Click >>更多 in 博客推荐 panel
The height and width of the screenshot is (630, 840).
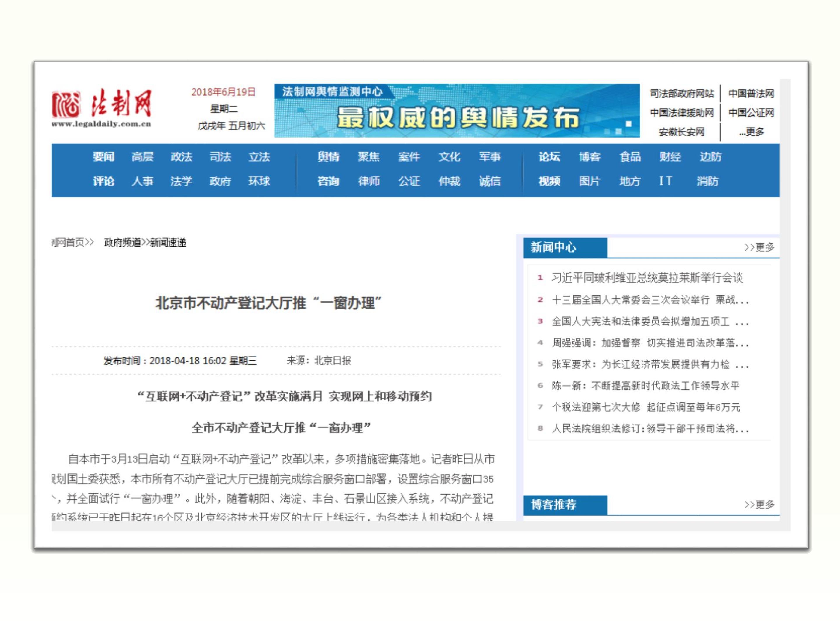tap(759, 505)
